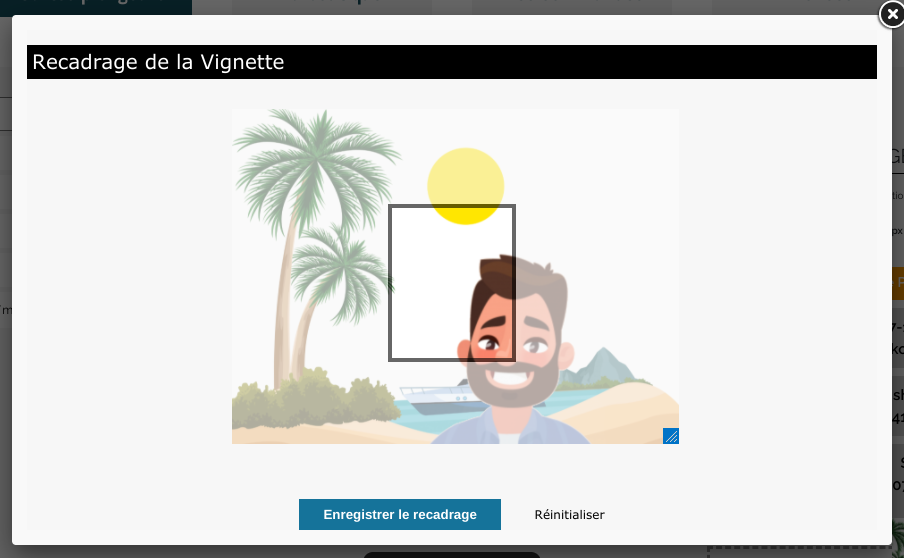Click the white boat on the water
The height and width of the screenshot is (558, 904).
pyautogui.click(x=441, y=398)
